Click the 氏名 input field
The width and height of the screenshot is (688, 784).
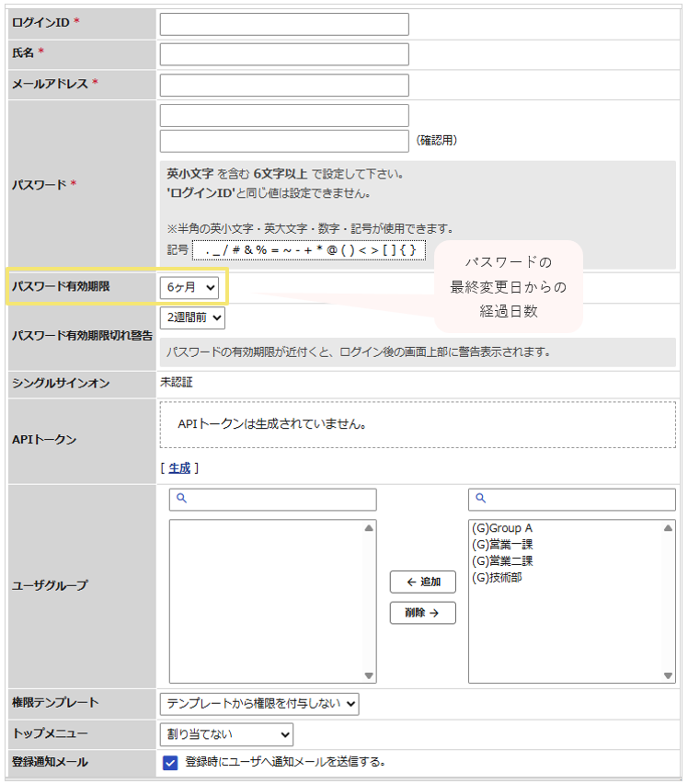click(x=284, y=54)
